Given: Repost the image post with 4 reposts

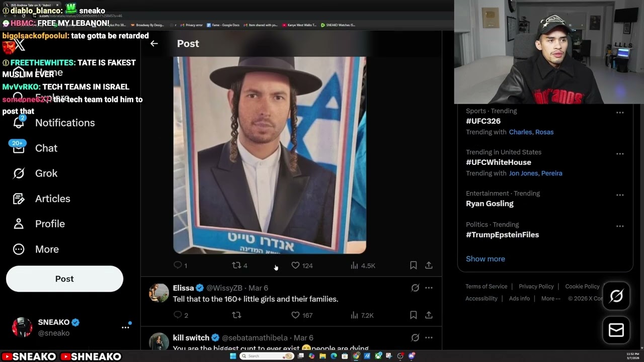Looking at the screenshot, I should click(x=236, y=265).
